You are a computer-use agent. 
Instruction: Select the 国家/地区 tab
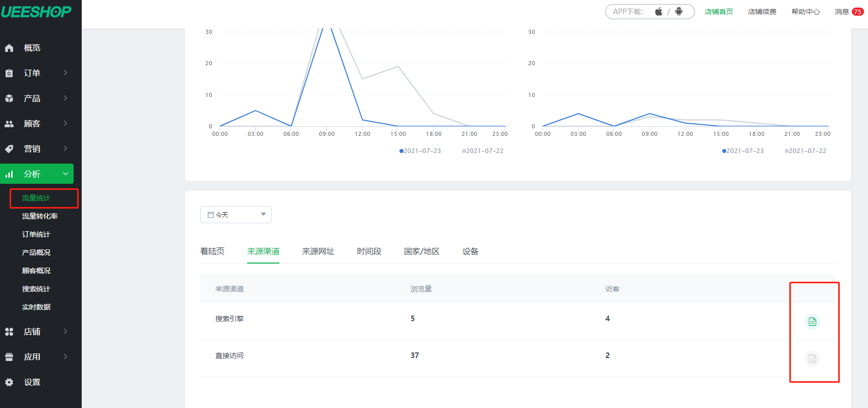pos(421,251)
